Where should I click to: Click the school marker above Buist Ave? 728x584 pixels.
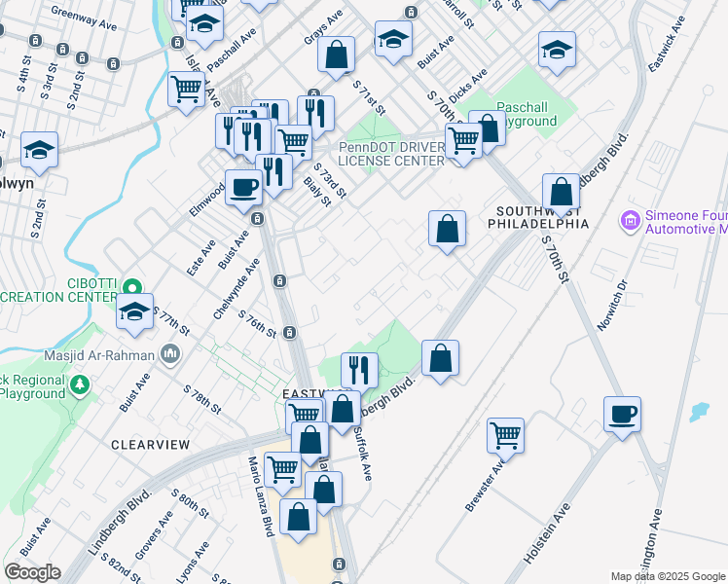(x=393, y=39)
